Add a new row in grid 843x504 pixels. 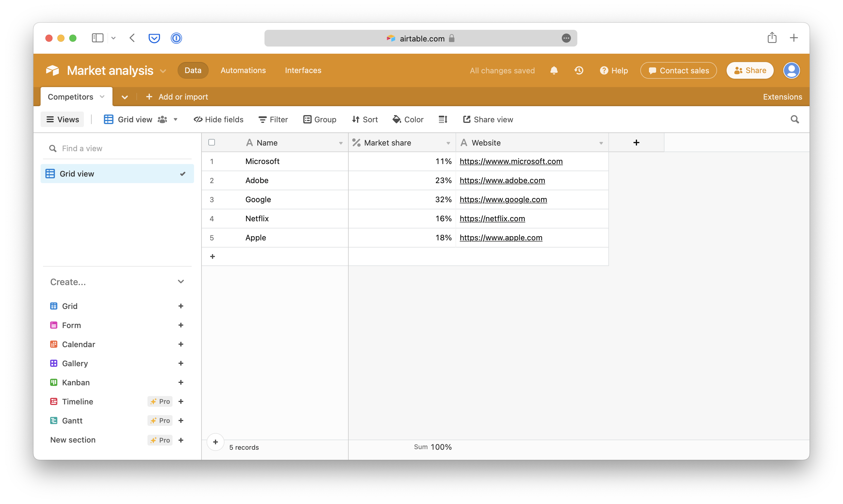(x=213, y=256)
